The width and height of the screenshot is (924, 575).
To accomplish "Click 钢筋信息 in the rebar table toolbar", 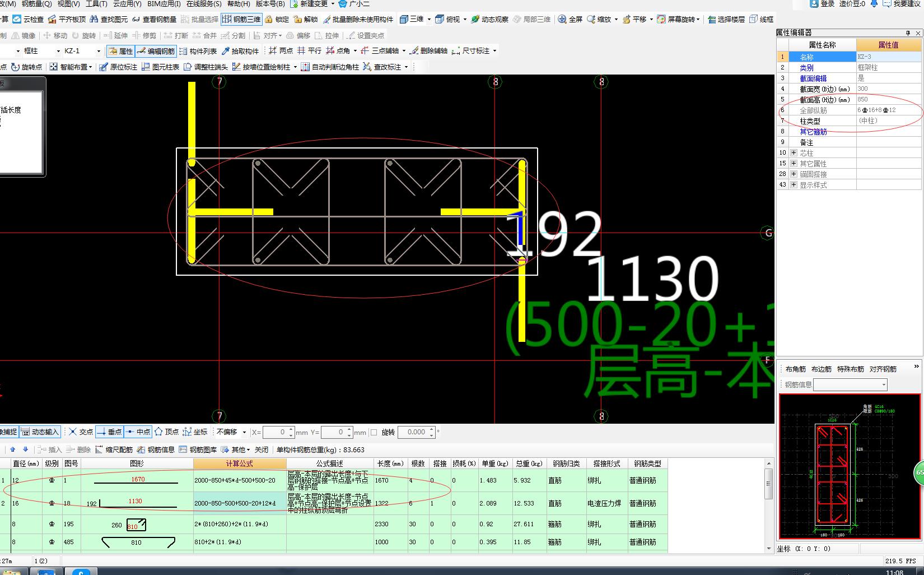I will point(156,449).
